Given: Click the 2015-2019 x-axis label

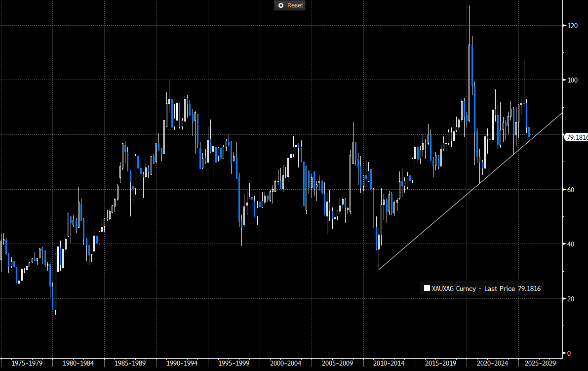Looking at the screenshot, I should pos(440,363).
